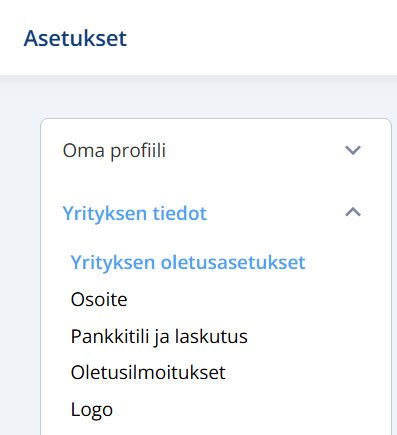Go to Oletusilmoitukset settings
The height and width of the screenshot is (435, 397).
pyautogui.click(x=148, y=372)
